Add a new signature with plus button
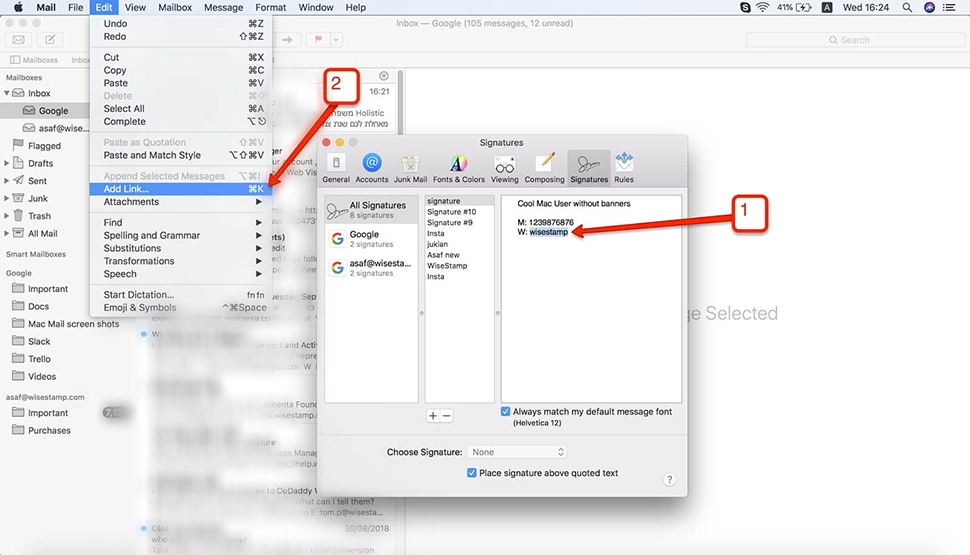 tap(433, 416)
